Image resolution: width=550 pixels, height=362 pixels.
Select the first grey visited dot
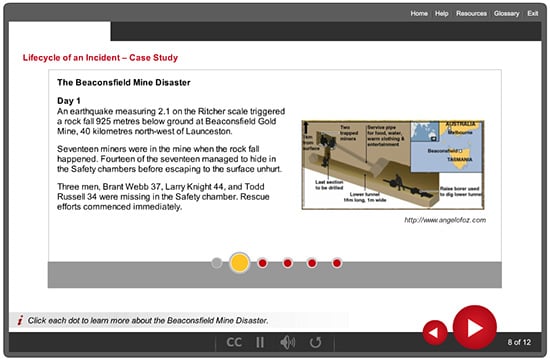[x=217, y=263]
